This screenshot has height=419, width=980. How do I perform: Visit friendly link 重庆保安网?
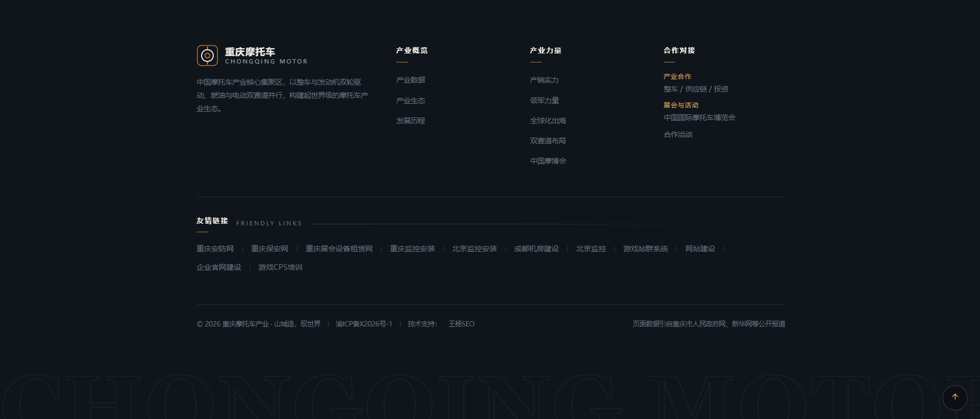(269, 249)
